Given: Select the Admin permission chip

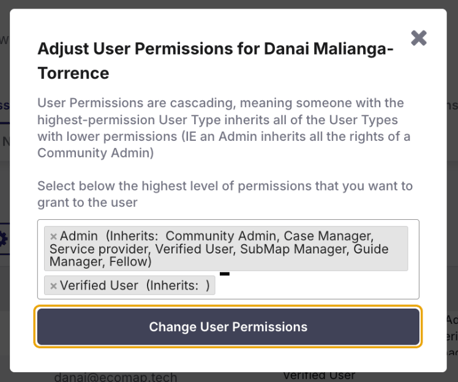Looking at the screenshot, I should point(226,248).
